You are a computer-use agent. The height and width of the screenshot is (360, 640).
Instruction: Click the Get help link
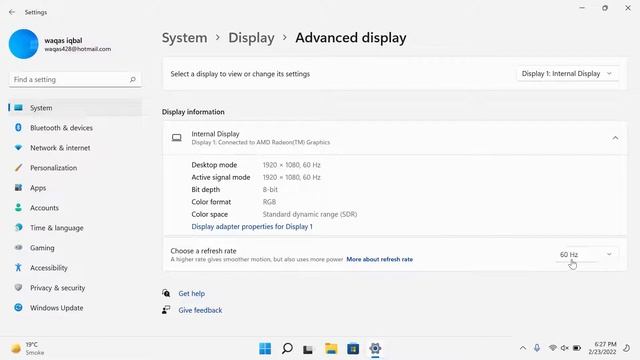[191, 293]
